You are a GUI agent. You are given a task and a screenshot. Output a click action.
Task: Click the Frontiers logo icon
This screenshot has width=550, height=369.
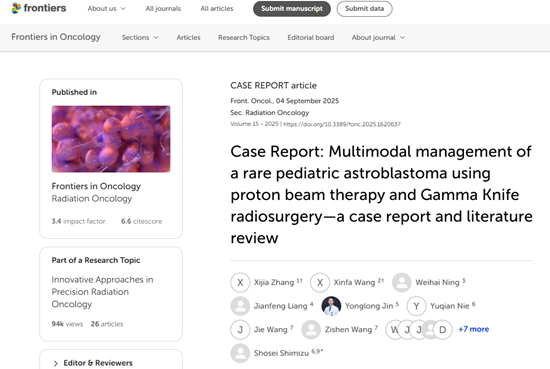[16, 8]
